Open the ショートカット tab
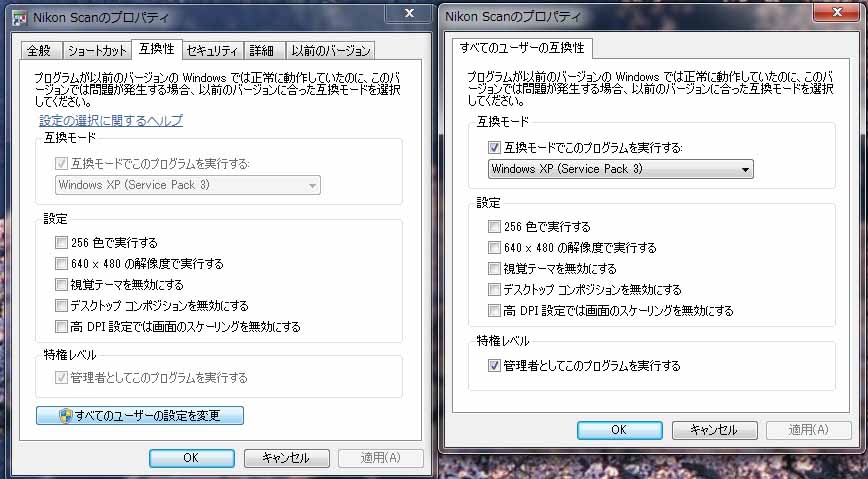This screenshot has width=868, height=479. pyautogui.click(x=97, y=50)
